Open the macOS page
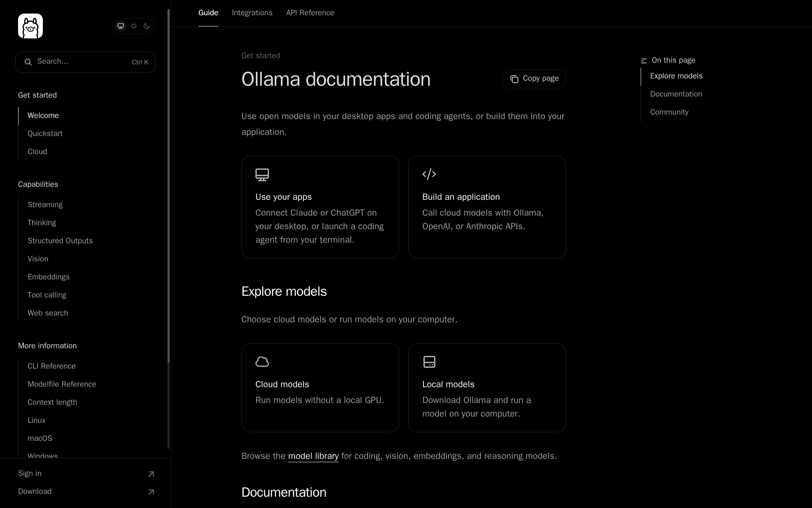Image resolution: width=812 pixels, height=508 pixels. (x=39, y=439)
